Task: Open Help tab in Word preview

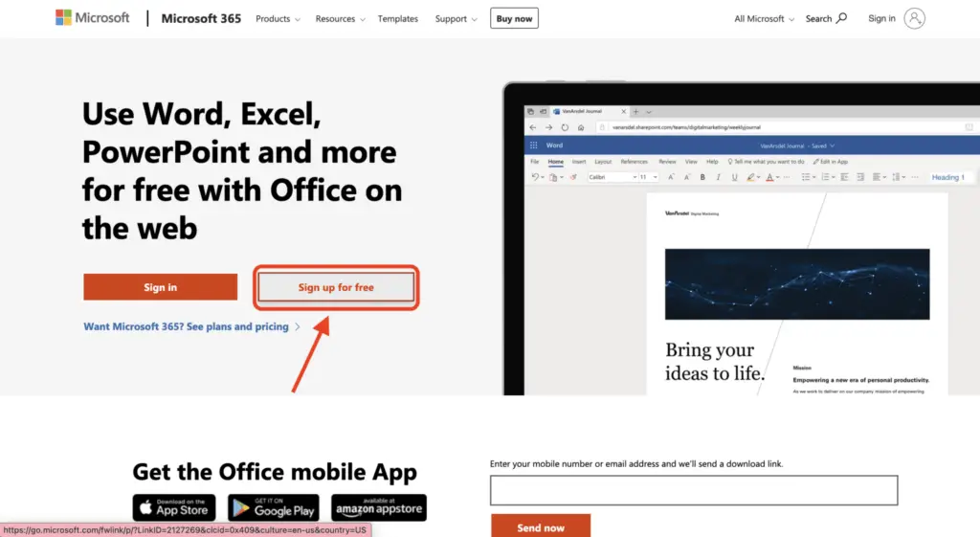Action: click(712, 161)
